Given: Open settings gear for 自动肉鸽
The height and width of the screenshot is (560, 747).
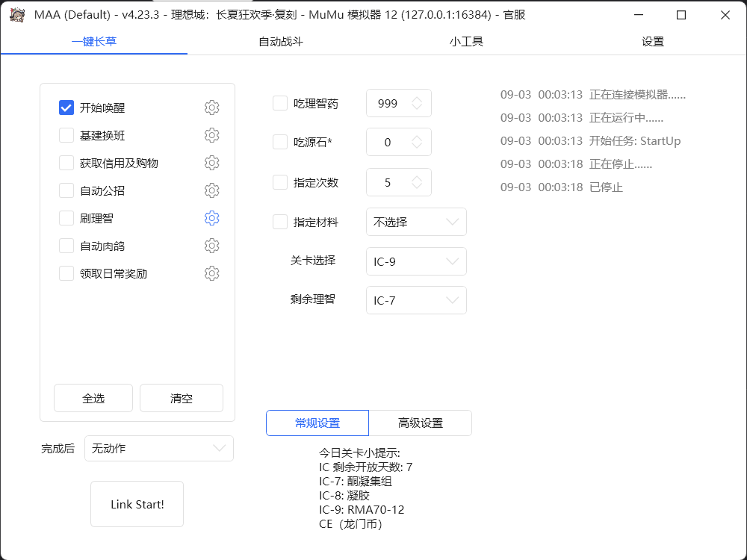Looking at the screenshot, I should (x=211, y=246).
